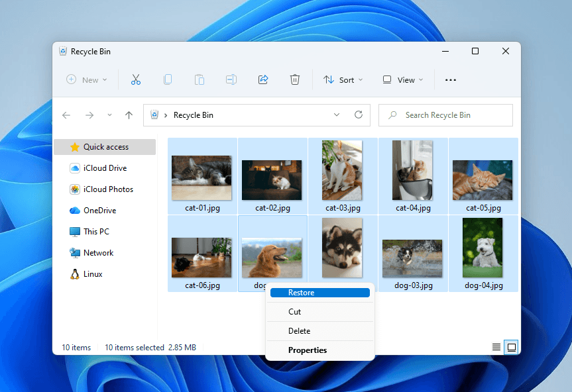The width and height of the screenshot is (572, 392).
Task: Close the Recycle Bin window
Action: pyautogui.click(x=506, y=51)
